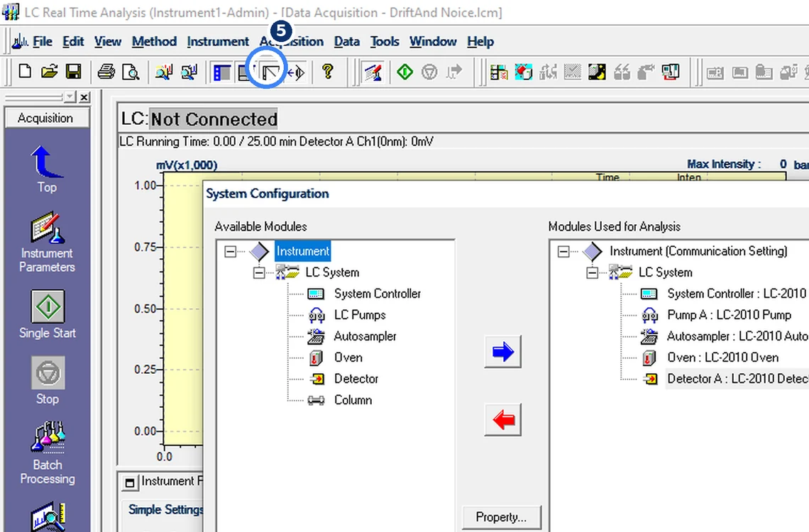
Task: Click the Acquisition sidebar header button
Action: point(47,118)
